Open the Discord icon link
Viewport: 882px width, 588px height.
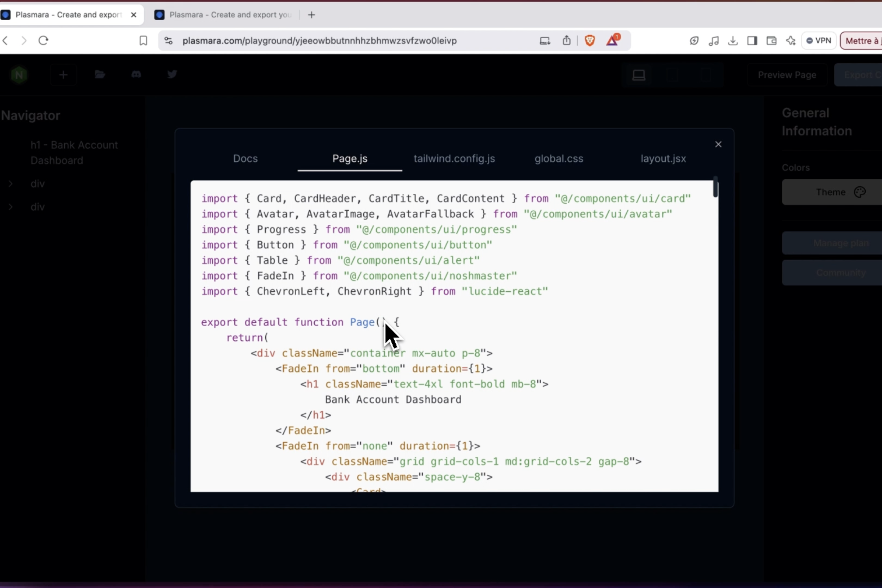coord(136,74)
